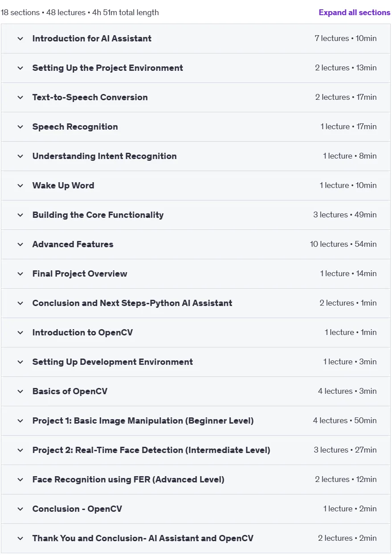This screenshot has width=392, height=555.
Task: Click the Conclusion - OpenCV chevron
Action: tap(20, 509)
